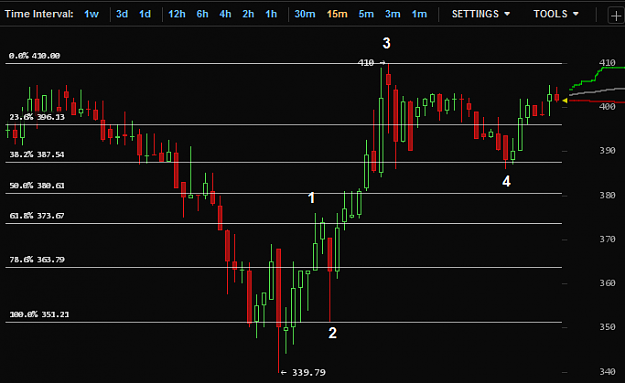625x383 pixels.
Task: Open the TOOLS dropdown menu
Action: [556, 14]
